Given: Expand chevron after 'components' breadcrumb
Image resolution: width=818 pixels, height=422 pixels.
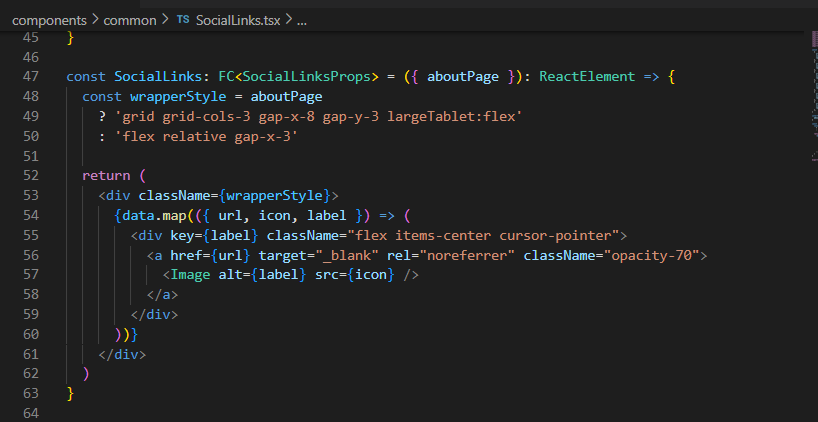Looking at the screenshot, I should (95, 20).
